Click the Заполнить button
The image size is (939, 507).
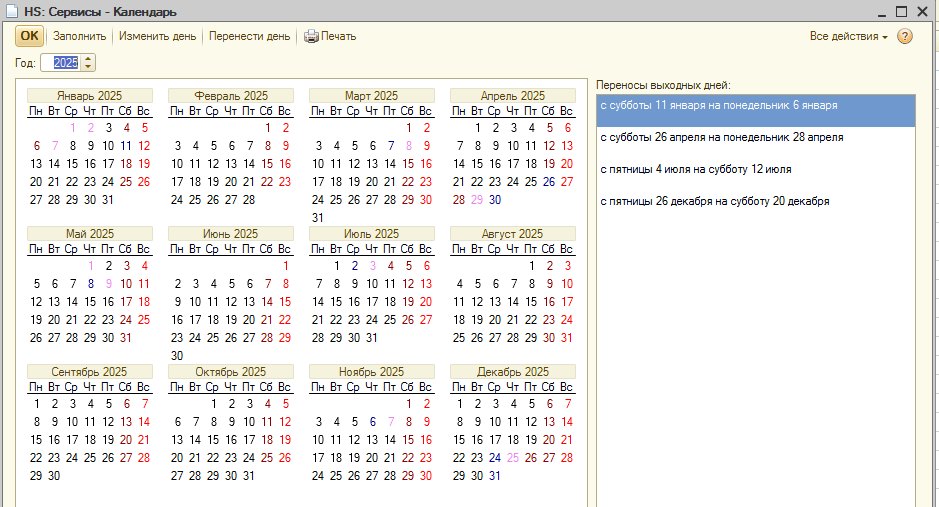click(80, 37)
